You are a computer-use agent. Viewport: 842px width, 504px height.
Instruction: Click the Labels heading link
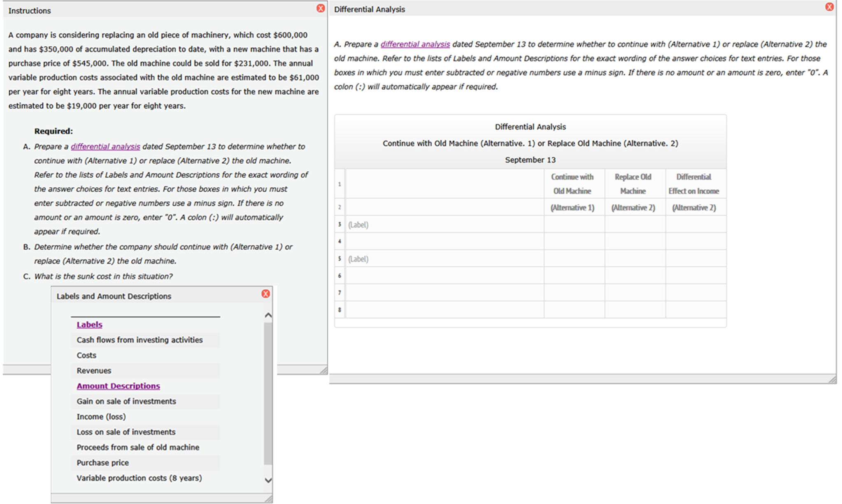click(89, 325)
